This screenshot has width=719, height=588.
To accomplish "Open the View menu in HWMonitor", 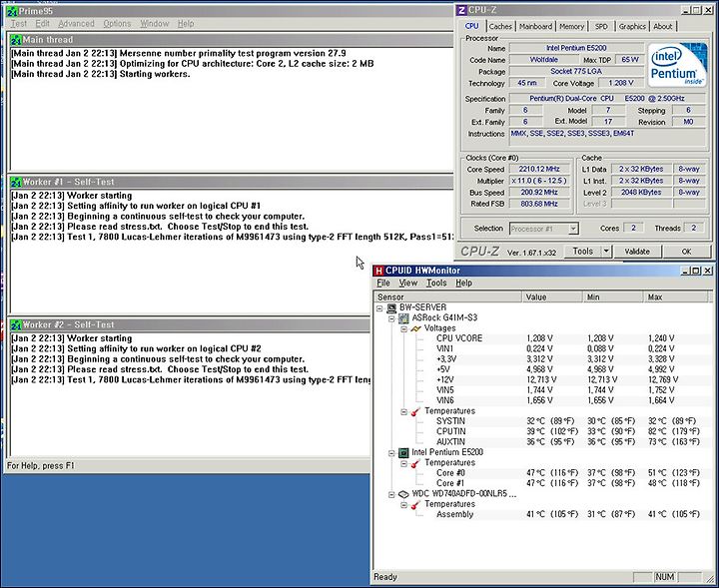I will pos(408,283).
